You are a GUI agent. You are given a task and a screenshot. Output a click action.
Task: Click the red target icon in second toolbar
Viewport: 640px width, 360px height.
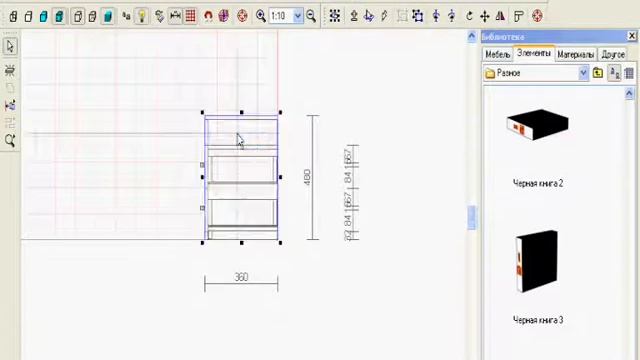click(538, 16)
